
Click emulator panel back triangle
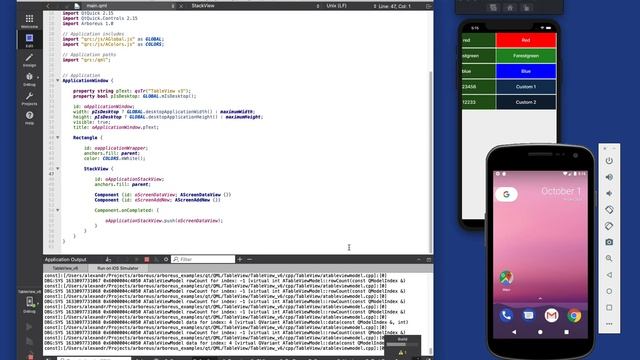click(609, 275)
